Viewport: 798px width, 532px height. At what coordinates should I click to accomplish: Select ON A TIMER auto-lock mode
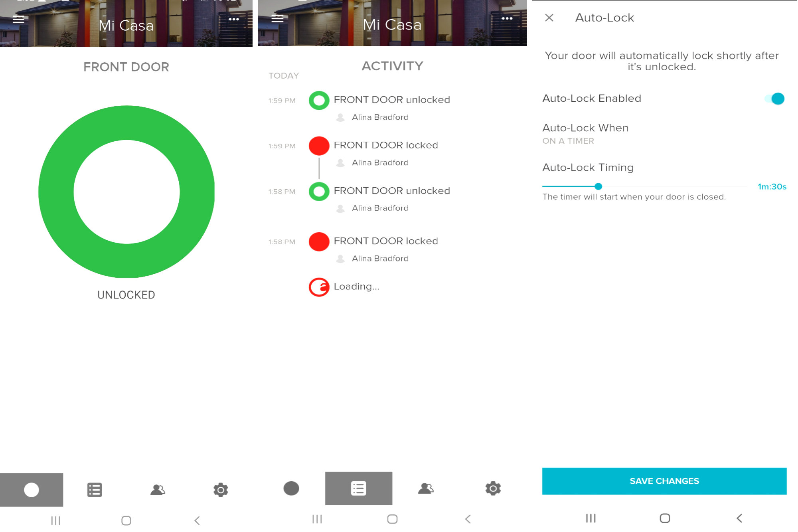pos(569,141)
